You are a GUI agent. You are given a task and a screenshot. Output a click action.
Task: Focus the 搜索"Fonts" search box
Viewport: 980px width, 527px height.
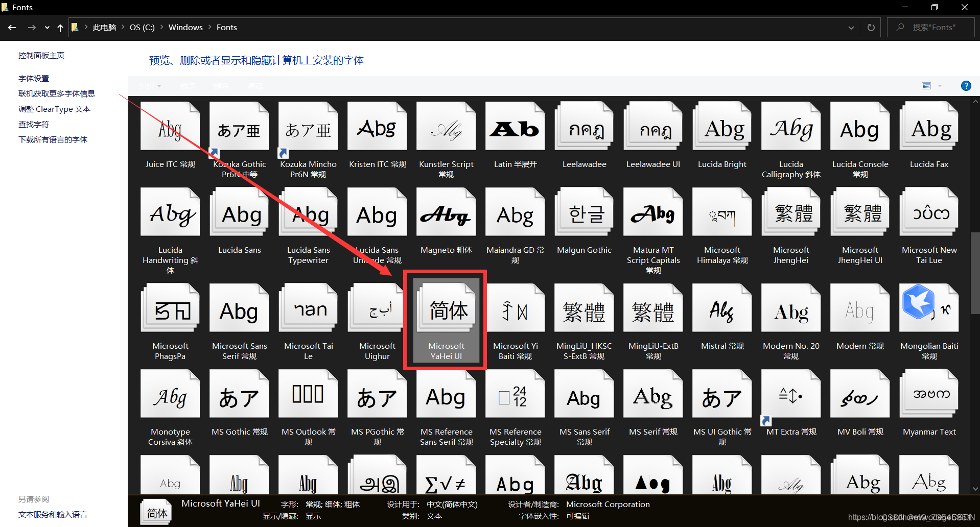tap(930, 27)
